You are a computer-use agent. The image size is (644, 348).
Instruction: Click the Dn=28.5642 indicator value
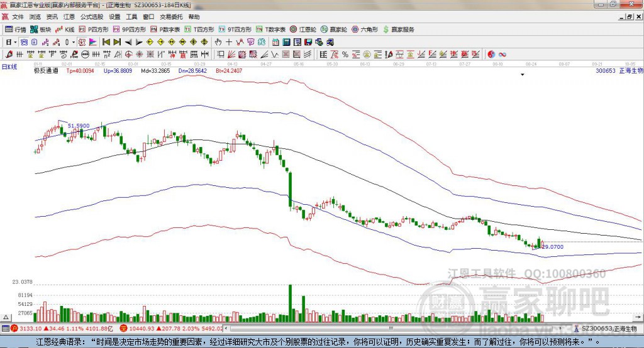click(x=192, y=70)
